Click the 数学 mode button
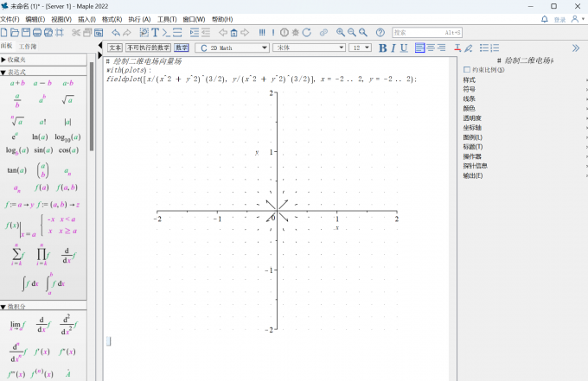Screen dimensions: 588x381 tap(182, 48)
